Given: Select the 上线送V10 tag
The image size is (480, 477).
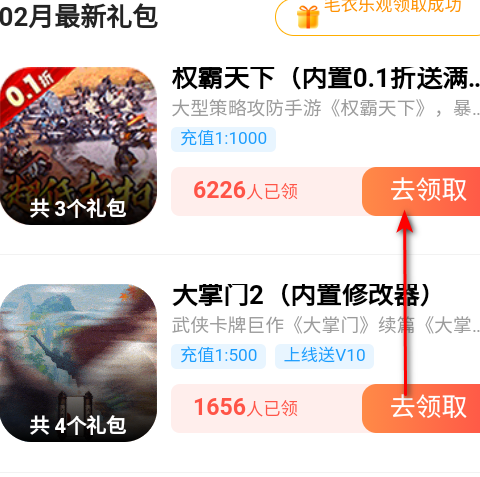Looking at the screenshot, I should pos(324,356).
